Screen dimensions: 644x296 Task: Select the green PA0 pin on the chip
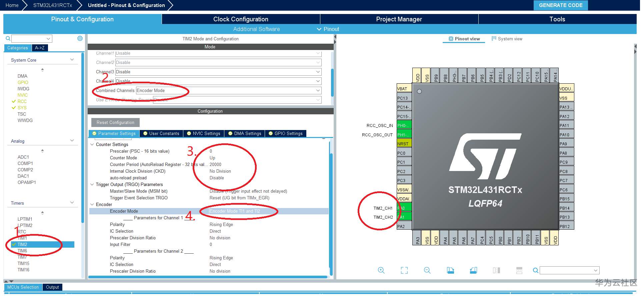tap(404, 208)
